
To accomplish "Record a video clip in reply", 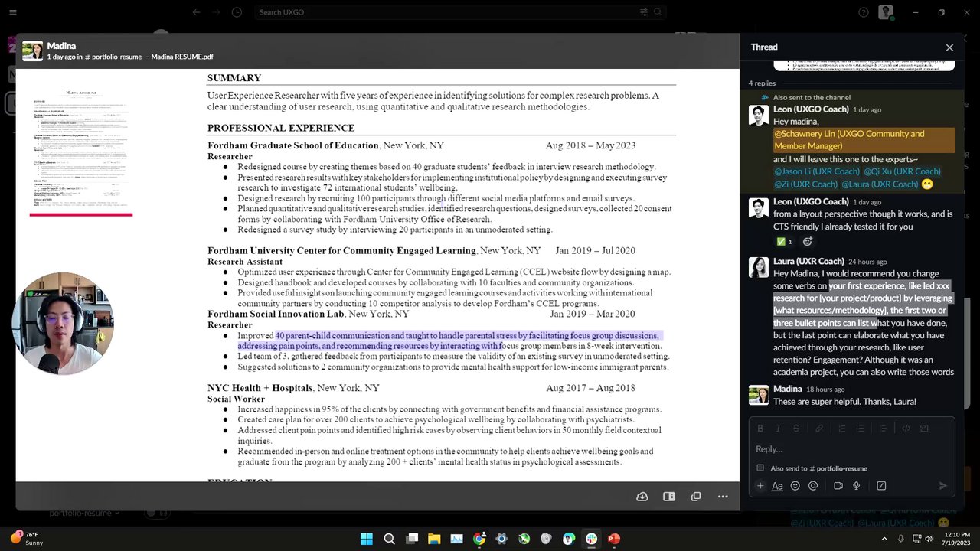I will click(838, 486).
